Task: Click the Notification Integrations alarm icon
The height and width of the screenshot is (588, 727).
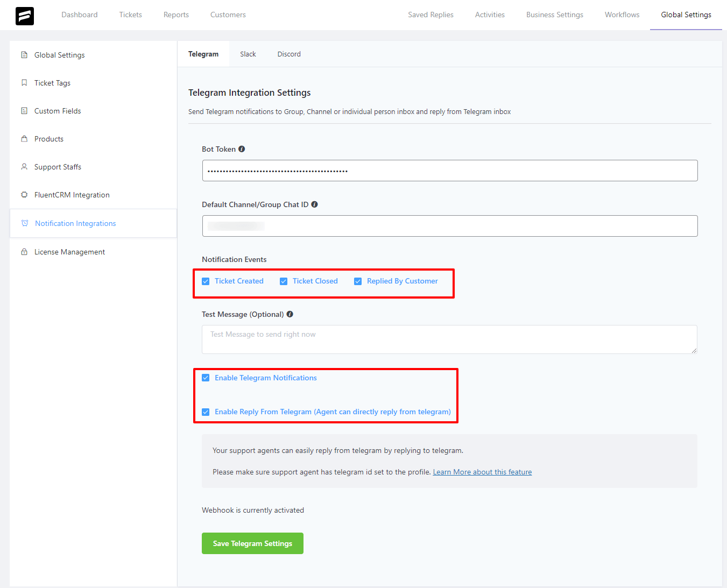Action: (25, 223)
